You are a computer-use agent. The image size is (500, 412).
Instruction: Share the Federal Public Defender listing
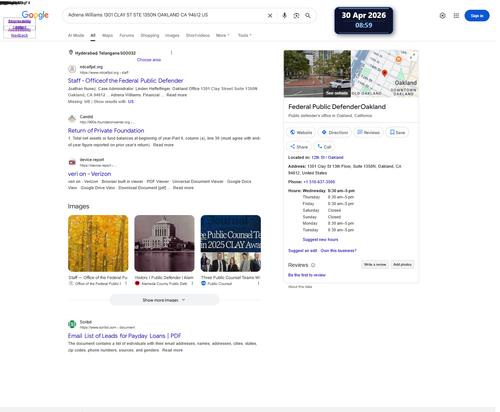(299, 147)
